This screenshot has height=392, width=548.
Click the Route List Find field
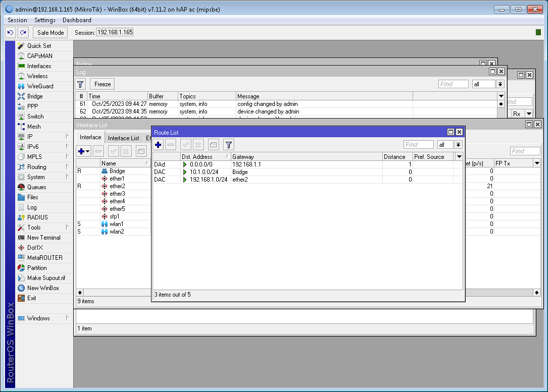(x=418, y=145)
